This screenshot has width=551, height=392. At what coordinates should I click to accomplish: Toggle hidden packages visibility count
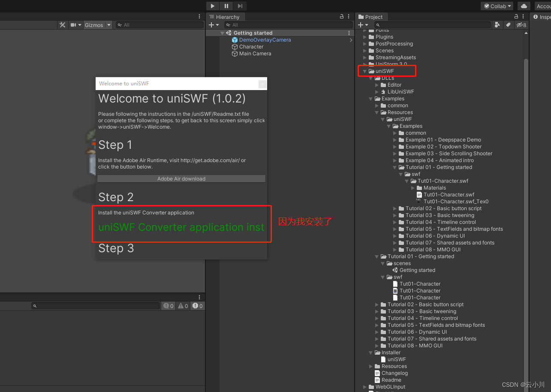[521, 25]
